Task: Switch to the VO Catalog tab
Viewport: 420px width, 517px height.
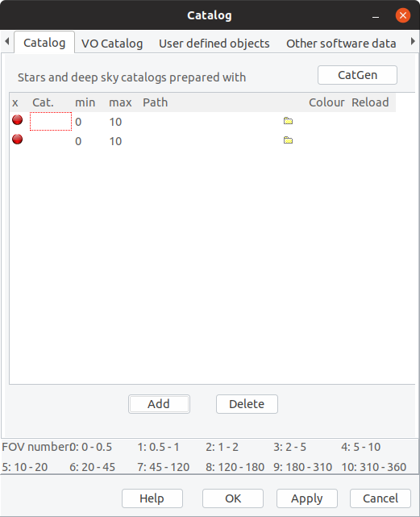Action: point(112,44)
